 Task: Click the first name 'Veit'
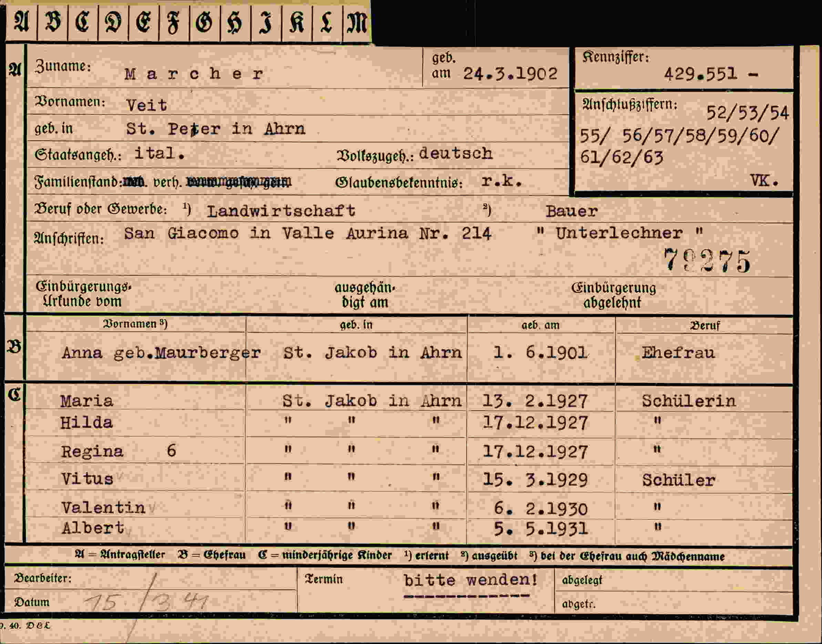pyautogui.click(x=147, y=105)
